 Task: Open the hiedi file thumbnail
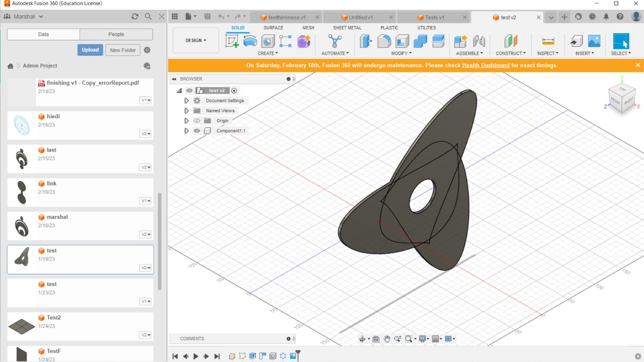[x=22, y=125]
